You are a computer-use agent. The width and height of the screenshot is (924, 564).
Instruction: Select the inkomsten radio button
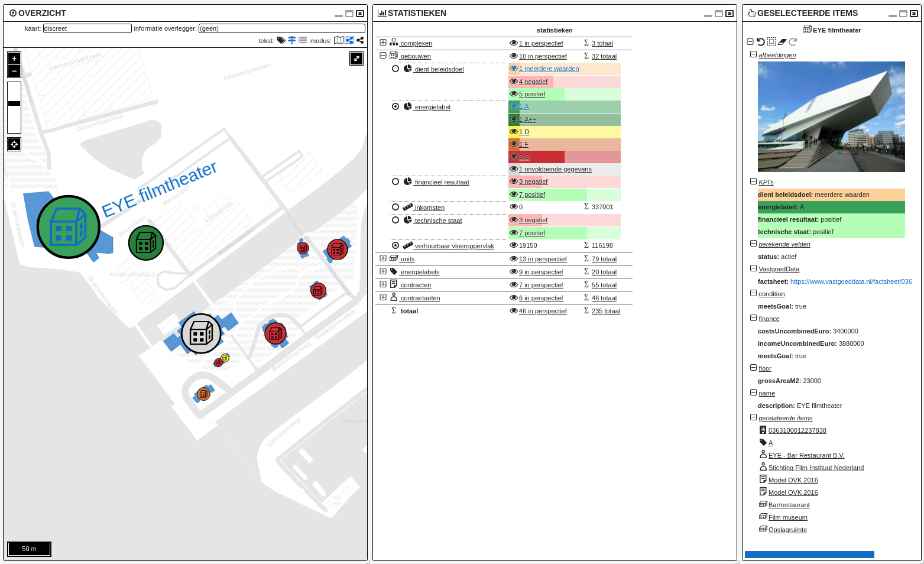coord(395,207)
